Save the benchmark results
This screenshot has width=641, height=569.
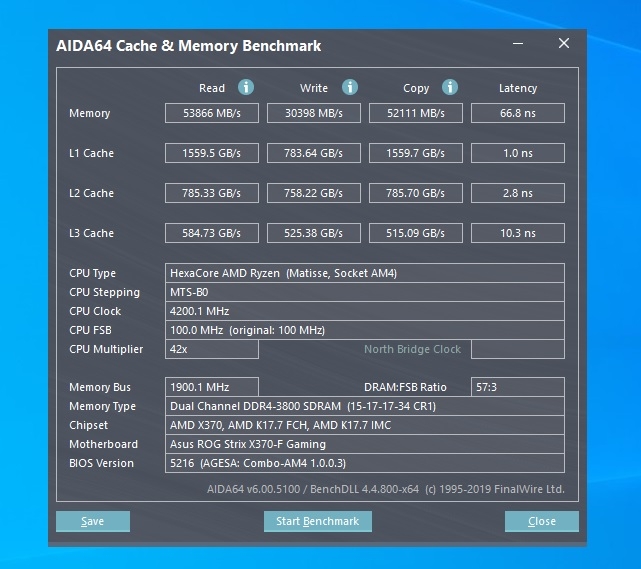(93, 521)
